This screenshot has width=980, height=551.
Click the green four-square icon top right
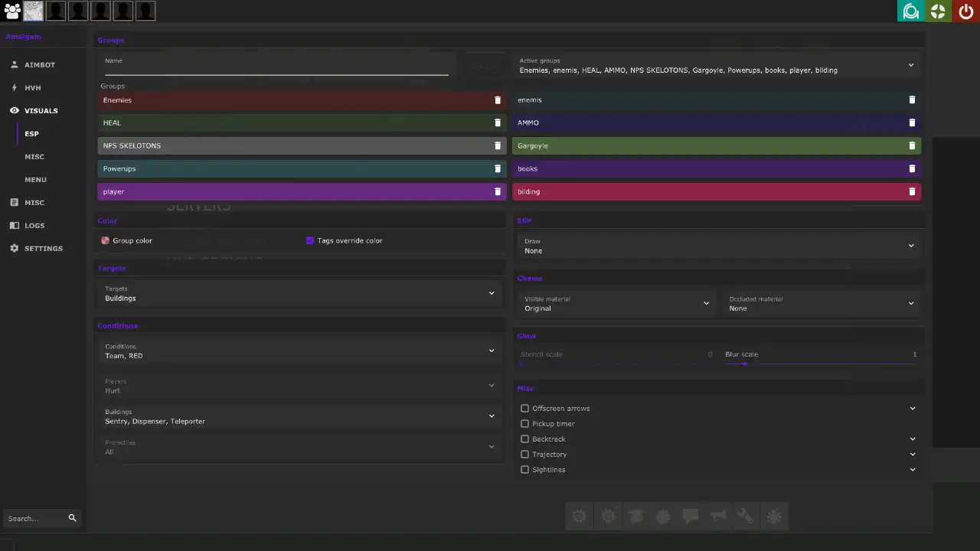pyautogui.click(x=939, y=11)
